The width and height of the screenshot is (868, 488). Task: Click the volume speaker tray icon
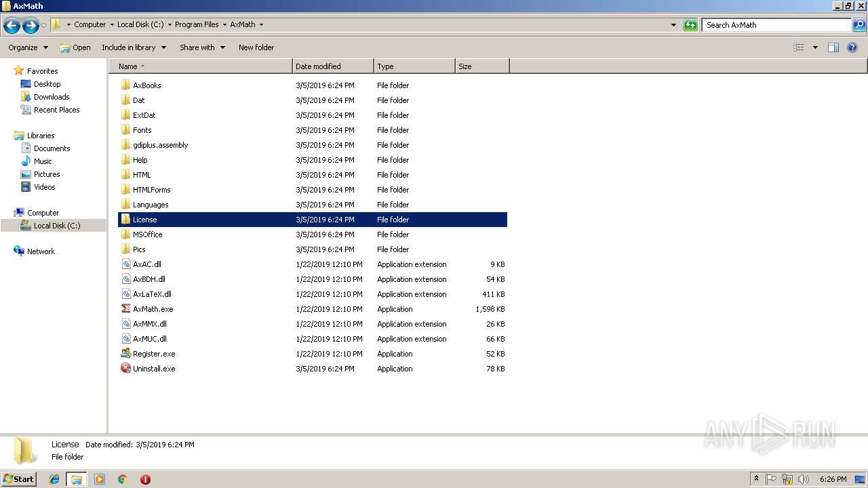click(804, 479)
